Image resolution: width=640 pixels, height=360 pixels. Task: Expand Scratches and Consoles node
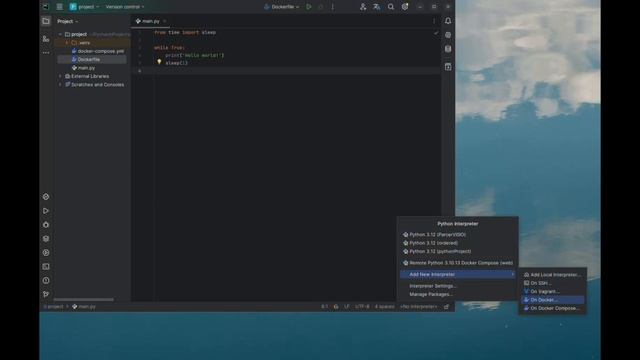(60, 84)
